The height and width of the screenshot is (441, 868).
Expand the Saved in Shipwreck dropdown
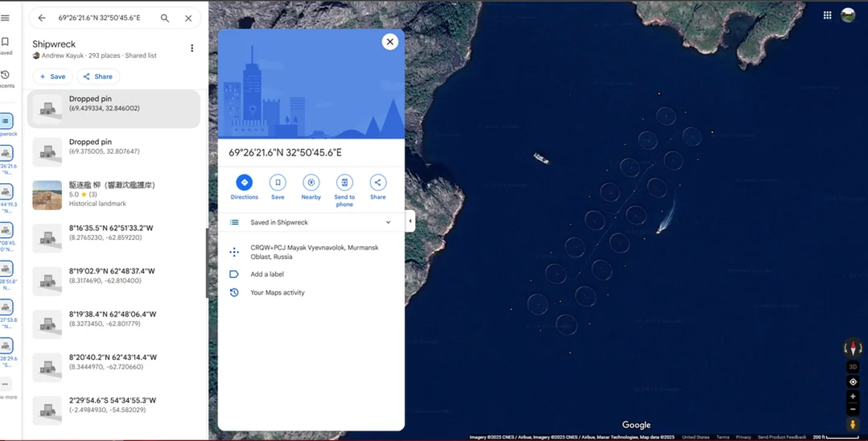(x=388, y=222)
